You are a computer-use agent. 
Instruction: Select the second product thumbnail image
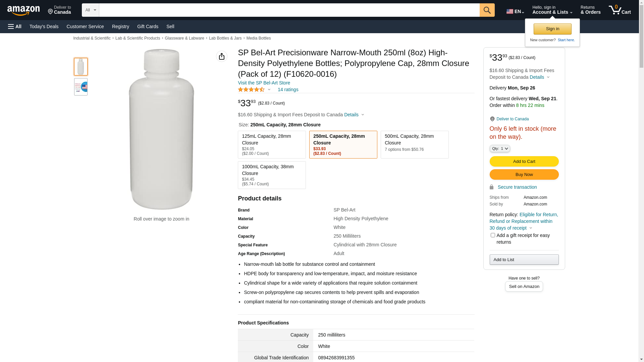pos(81,87)
